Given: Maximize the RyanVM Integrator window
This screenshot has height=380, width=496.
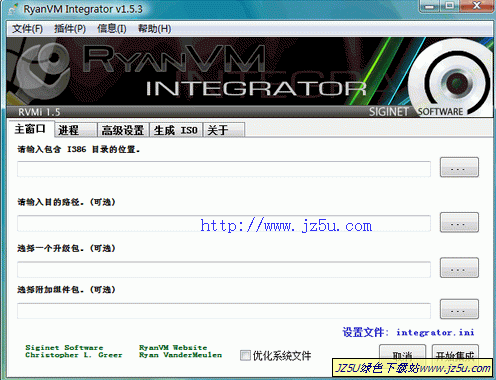Looking at the screenshot, I should [x=450, y=6].
